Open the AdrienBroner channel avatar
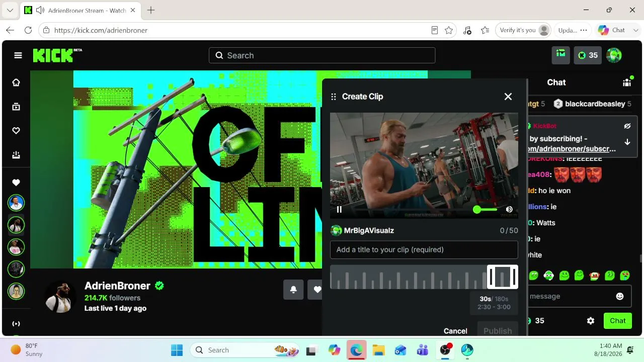This screenshot has width=644, height=362. click(61, 297)
